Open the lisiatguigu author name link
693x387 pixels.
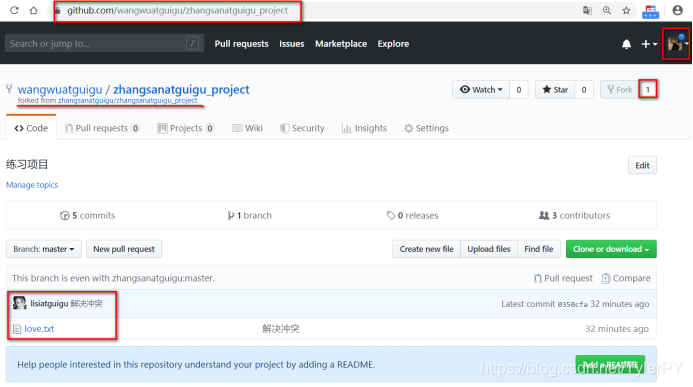click(49, 304)
